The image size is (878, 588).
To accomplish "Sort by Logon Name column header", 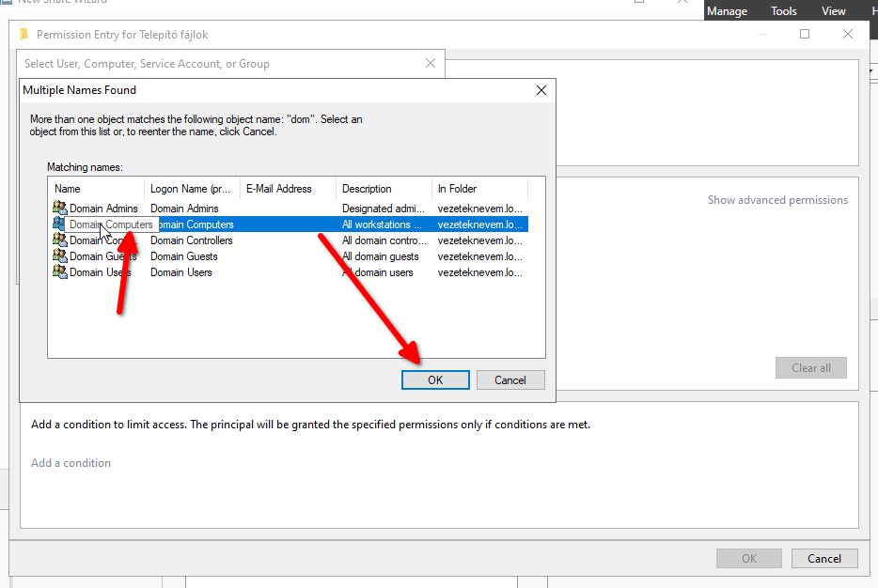I will [191, 189].
